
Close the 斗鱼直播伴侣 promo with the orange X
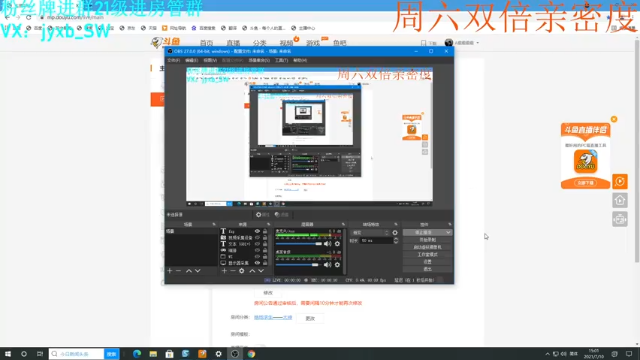point(614,119)
